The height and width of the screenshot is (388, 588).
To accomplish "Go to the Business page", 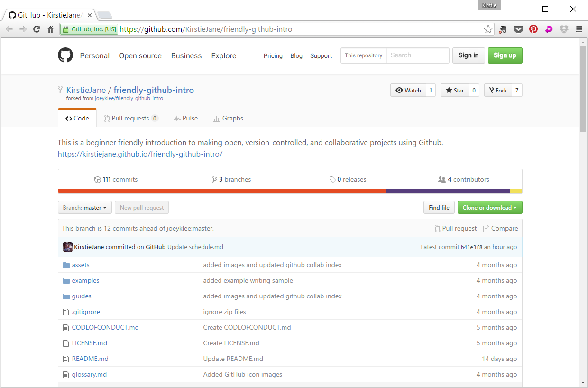I will click(x=186, y=55).
